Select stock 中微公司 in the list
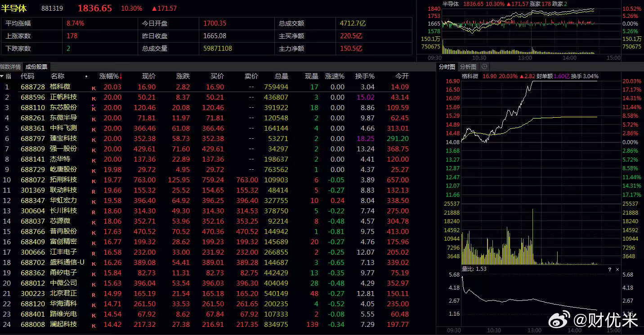The height and width of the screenshot is (335, 644). (63, 283)
